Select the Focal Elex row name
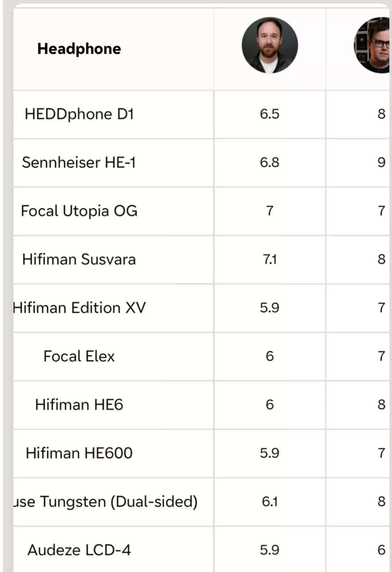The width and height of the screenshot is (392, 572). pos(79,356)
